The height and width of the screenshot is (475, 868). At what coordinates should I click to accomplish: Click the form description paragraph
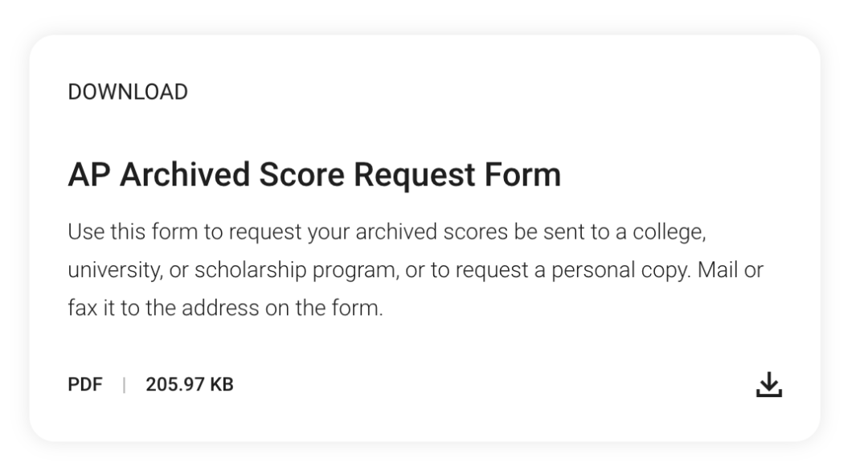coord(416,269)
